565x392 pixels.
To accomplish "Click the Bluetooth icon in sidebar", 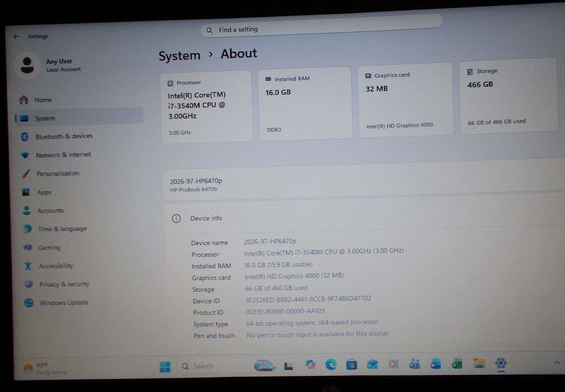I will [25, 136].
